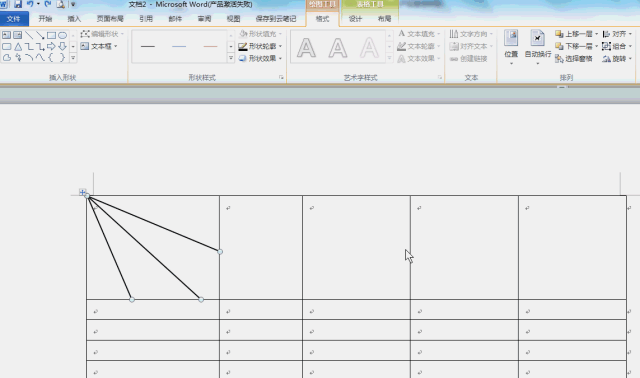Select the Oval shape
This screenshot has height=378, width=640.
tap(62, 35)
